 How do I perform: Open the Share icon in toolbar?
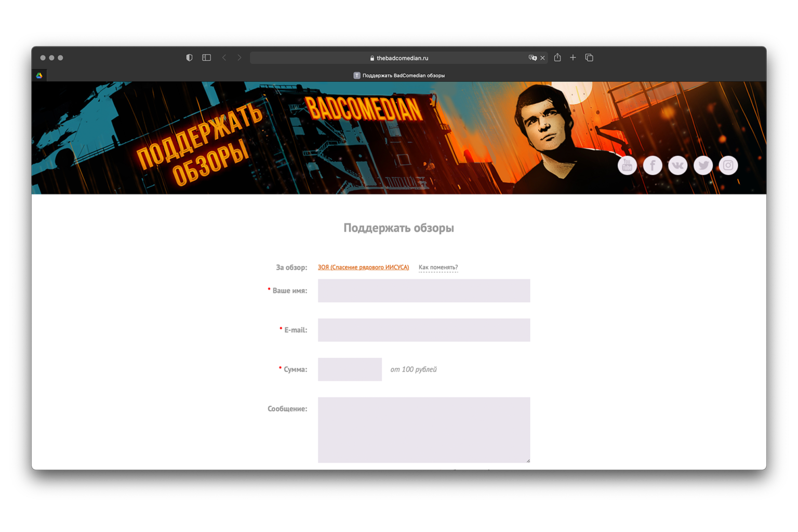click(x=557, y=57)
